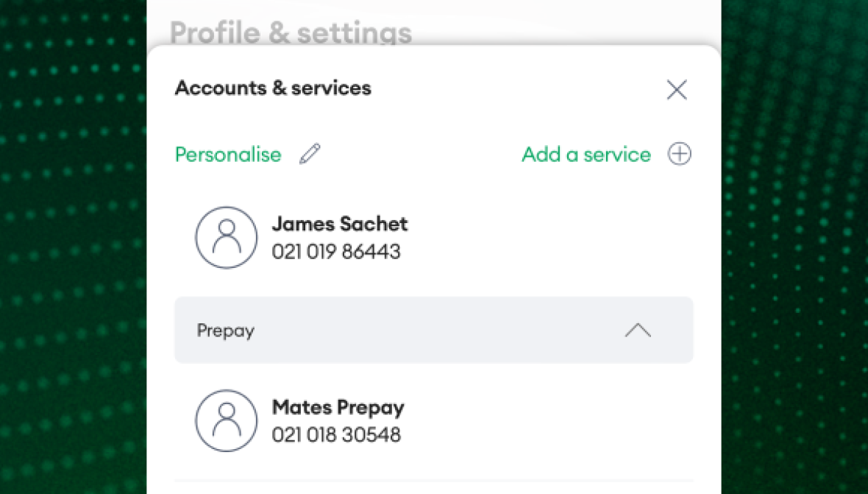Click the upward arrow in the Prepay bar
The height and width of the screenshot is (494, 868).
click(637, 331)
